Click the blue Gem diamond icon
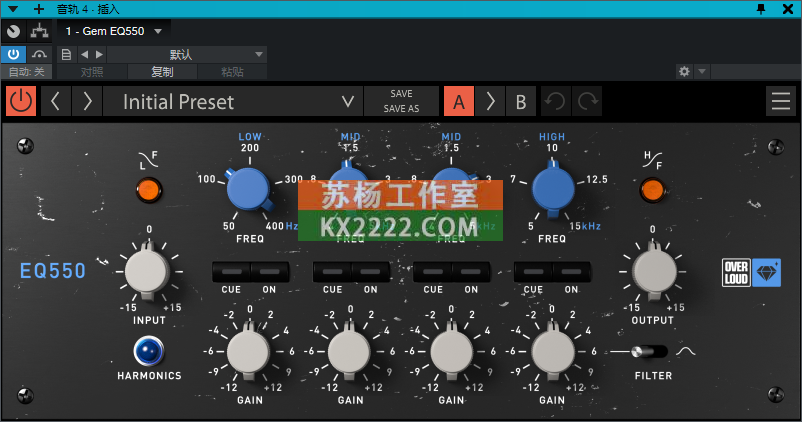Image resolution: width=802 pixels, height=422 pixels. (766, 272)
